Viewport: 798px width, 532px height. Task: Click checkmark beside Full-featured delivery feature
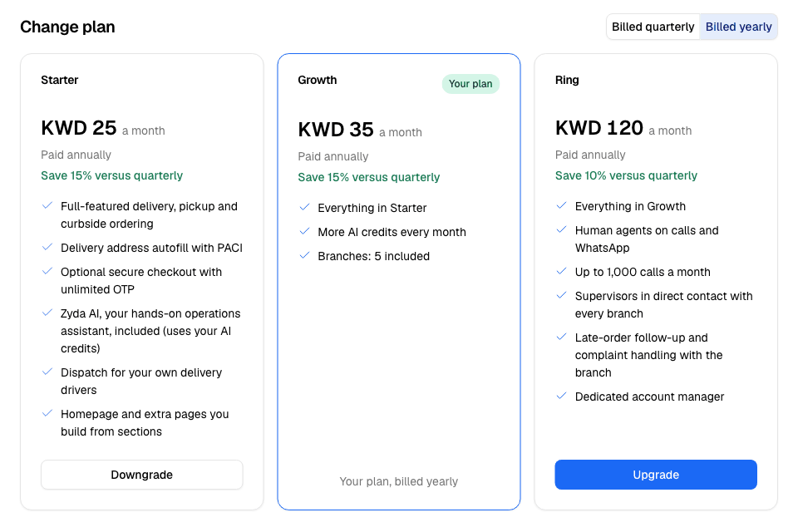tap(47, 205)
